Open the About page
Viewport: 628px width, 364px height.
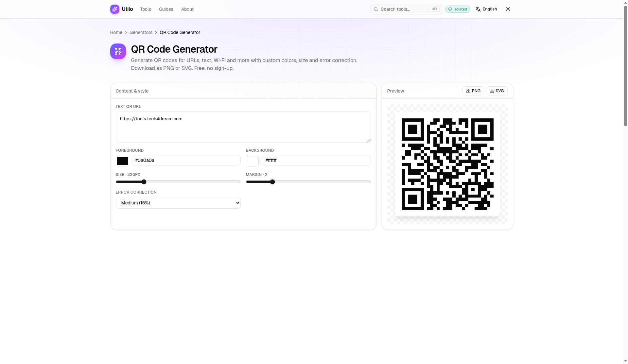pyautogui.click(x=187, y=9)
